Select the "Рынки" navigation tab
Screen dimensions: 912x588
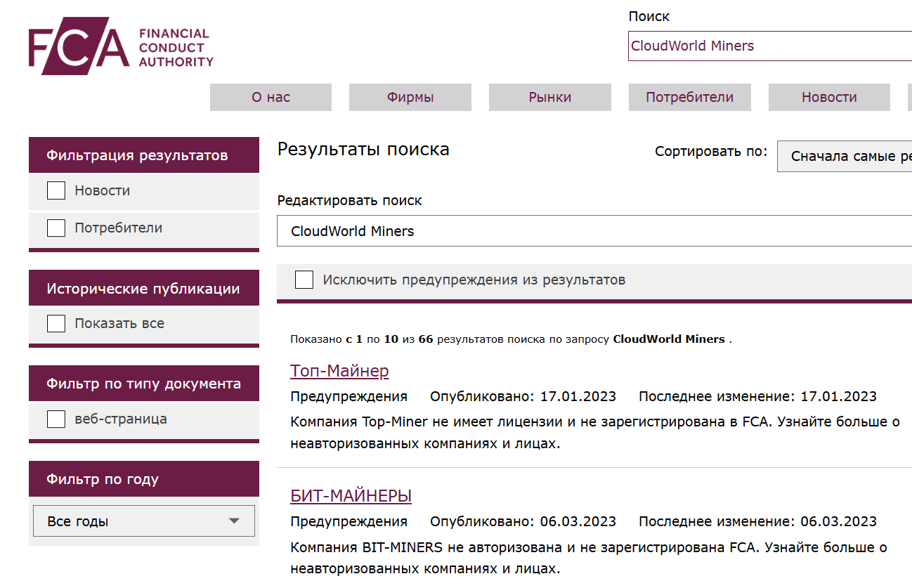[549, 97]
